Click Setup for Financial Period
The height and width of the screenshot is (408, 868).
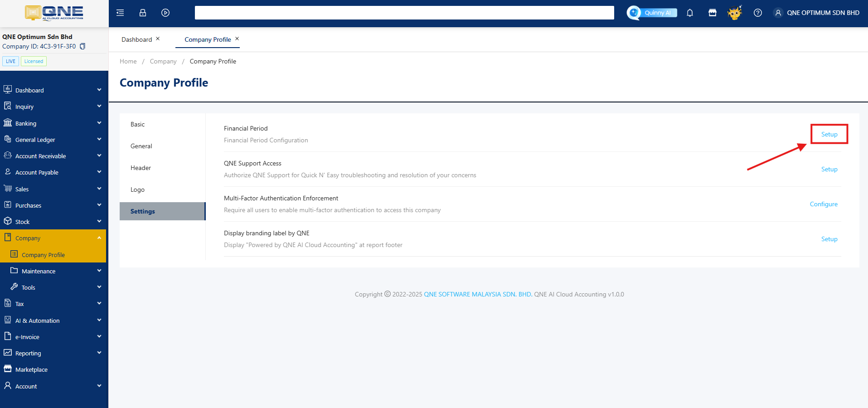pos(829,134)
